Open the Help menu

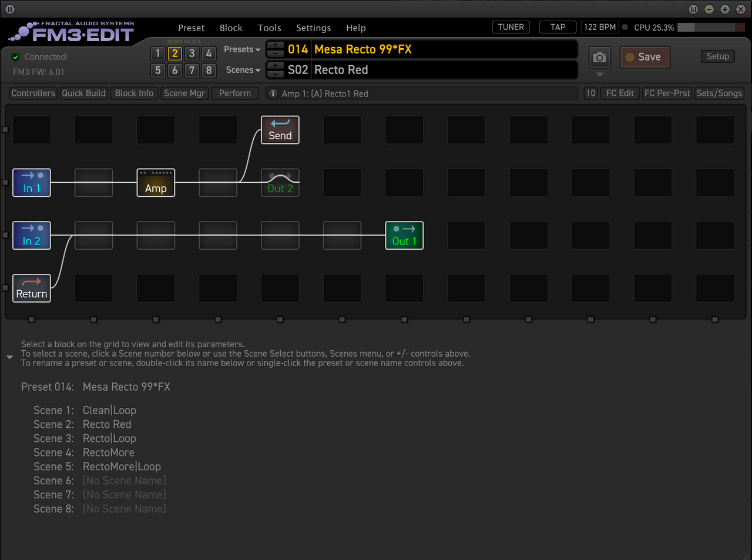tap(356, 28)
